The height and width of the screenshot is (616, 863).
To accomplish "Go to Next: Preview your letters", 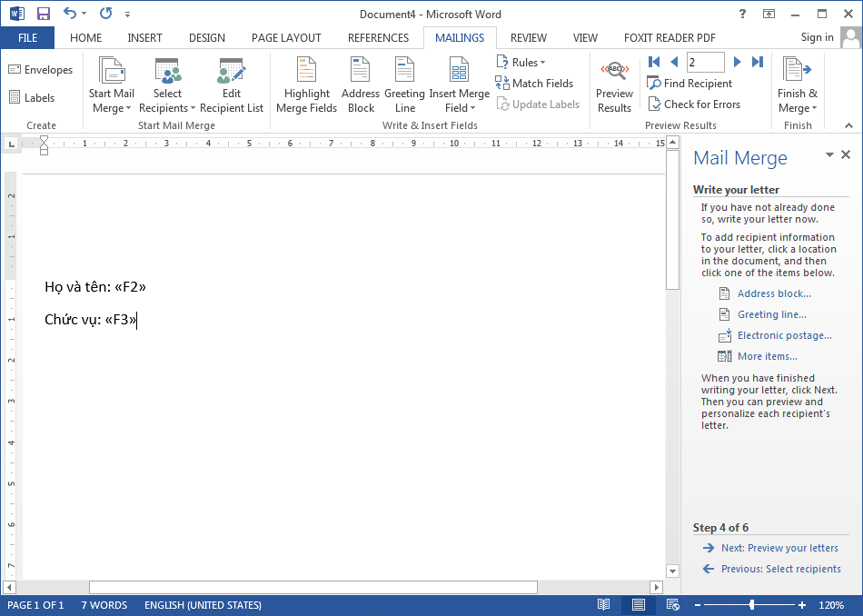I will click(779, 548).
